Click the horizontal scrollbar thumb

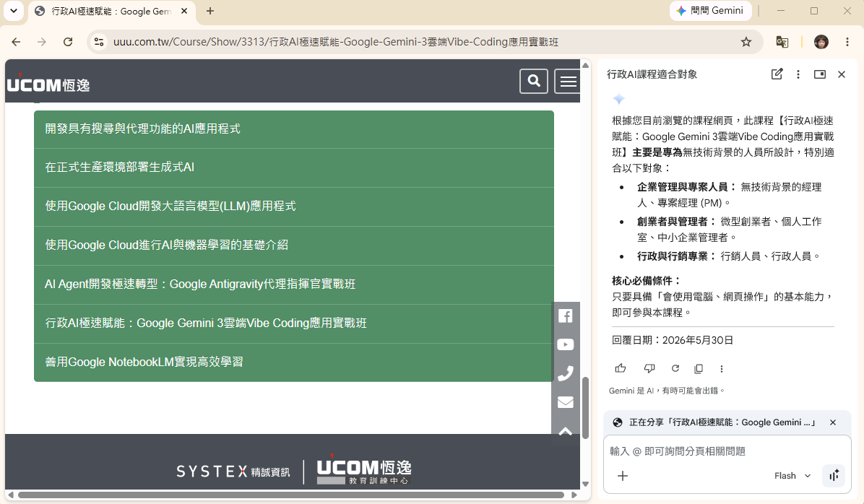[291, 495]
